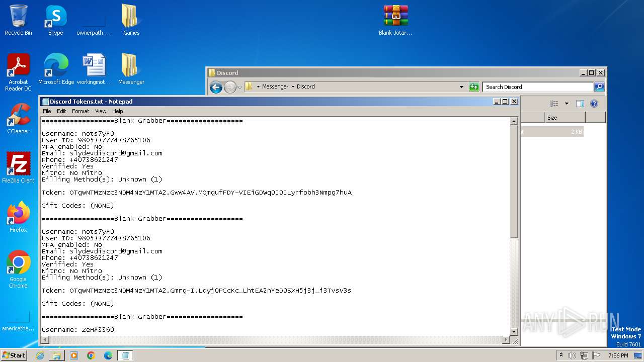Expand dropdown arrow before Discord breadcrumb

[x=293, y=87]
